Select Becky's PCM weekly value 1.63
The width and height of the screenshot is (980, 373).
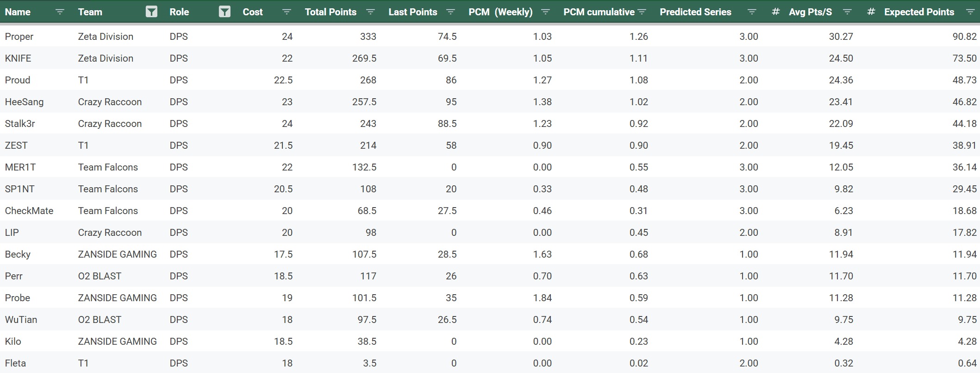click(542, 254)
